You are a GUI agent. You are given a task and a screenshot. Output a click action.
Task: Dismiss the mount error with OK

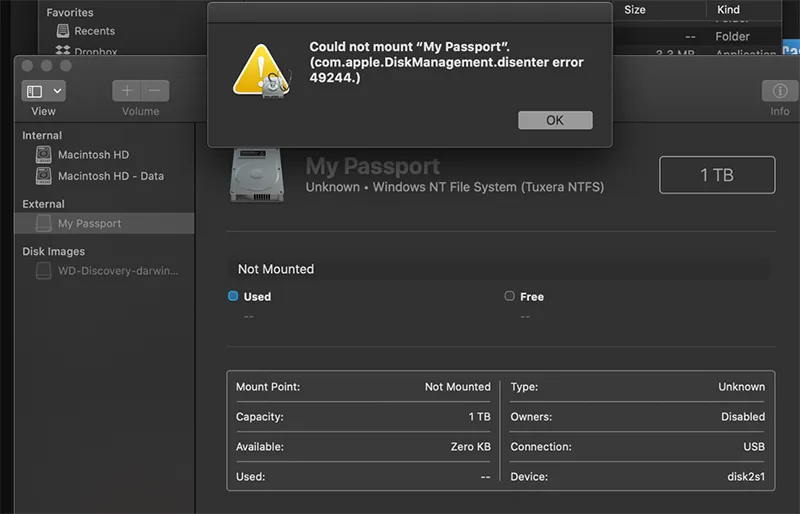click(x=555, y=120)
